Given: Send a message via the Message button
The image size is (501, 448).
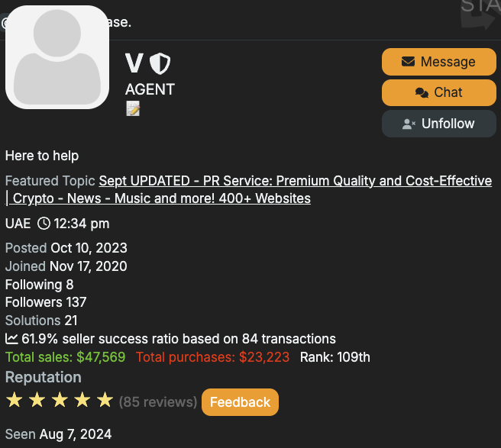Looking at the screenshot, I should pos(439,62).
